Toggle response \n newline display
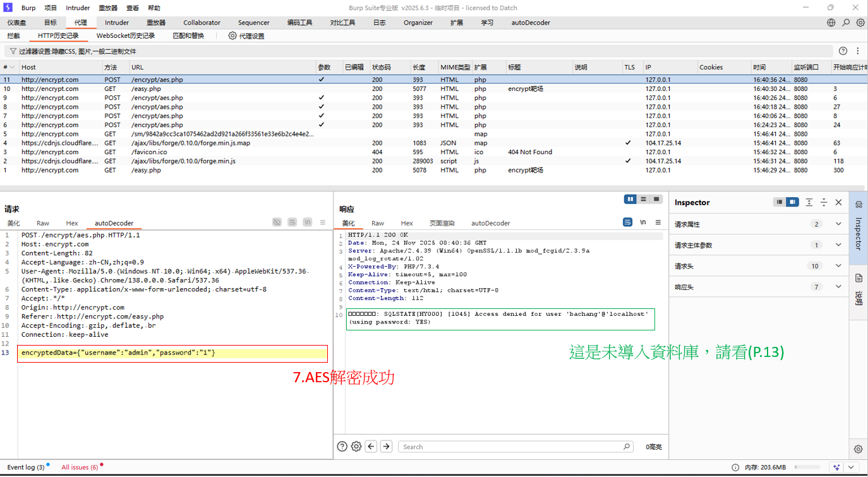This screenshot has height=477, width=868. pyautogui.click(x=643, y=222)
